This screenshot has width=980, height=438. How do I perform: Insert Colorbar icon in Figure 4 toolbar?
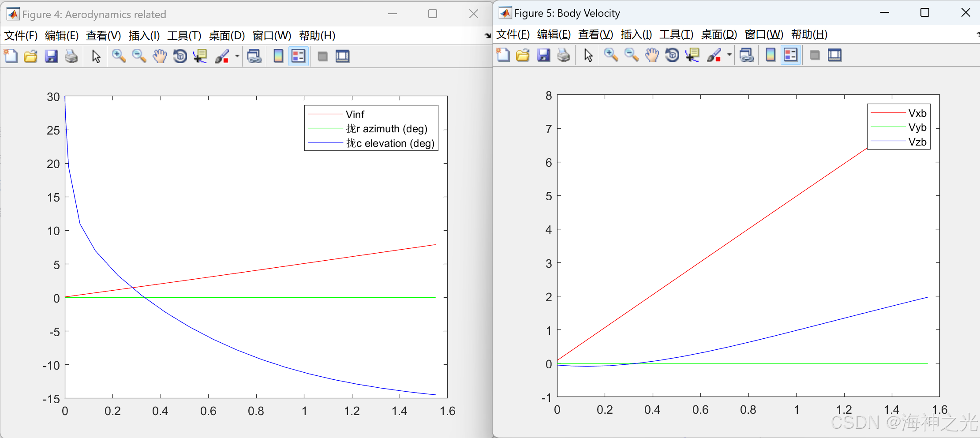coord(278,56)
